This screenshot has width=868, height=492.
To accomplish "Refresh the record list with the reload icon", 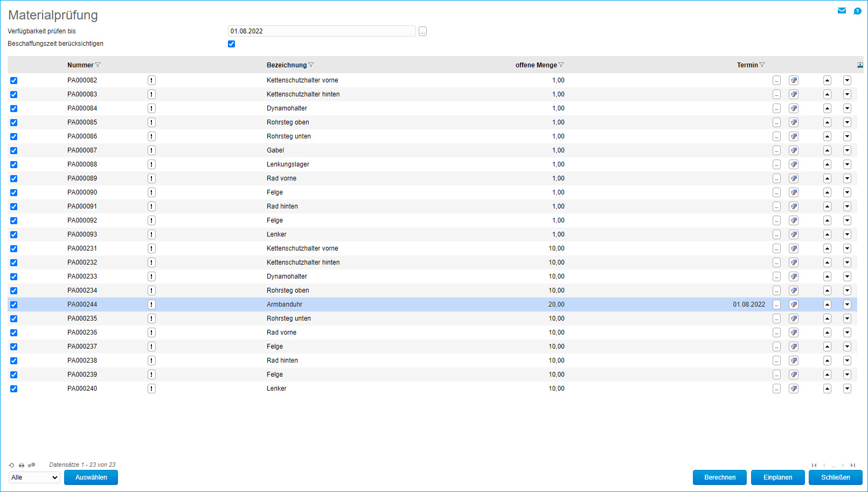I will tap(11, 465).
